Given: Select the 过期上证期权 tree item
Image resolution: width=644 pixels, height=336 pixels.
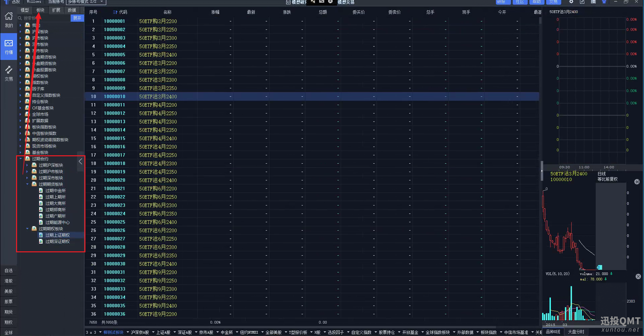Looking at the screenshot, I should [57, 235].
